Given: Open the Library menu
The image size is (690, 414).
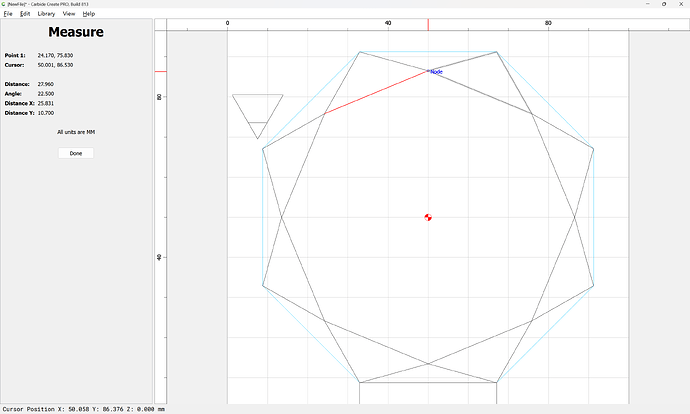Looking at the screenshot, I should pyautogui.click(x=46, y=14).
